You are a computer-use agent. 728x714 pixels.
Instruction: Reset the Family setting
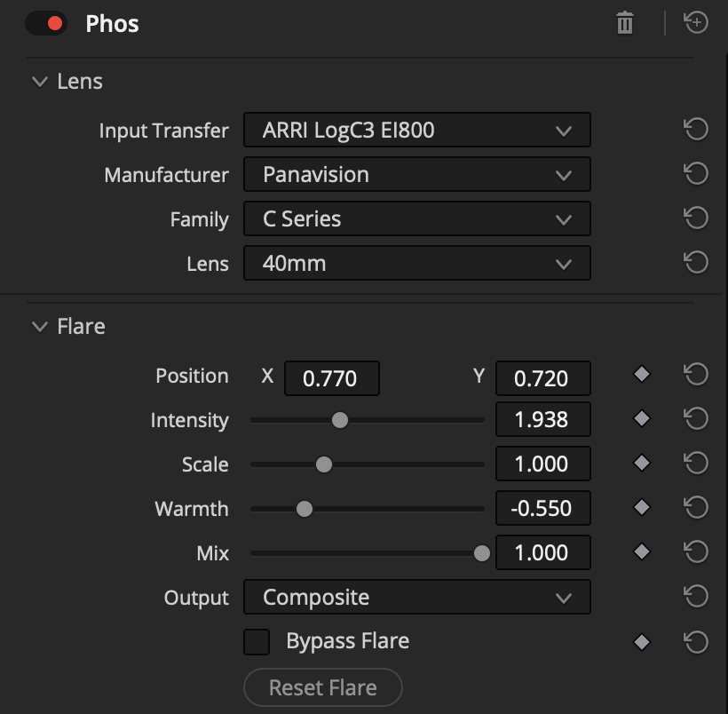pos(696,218)
